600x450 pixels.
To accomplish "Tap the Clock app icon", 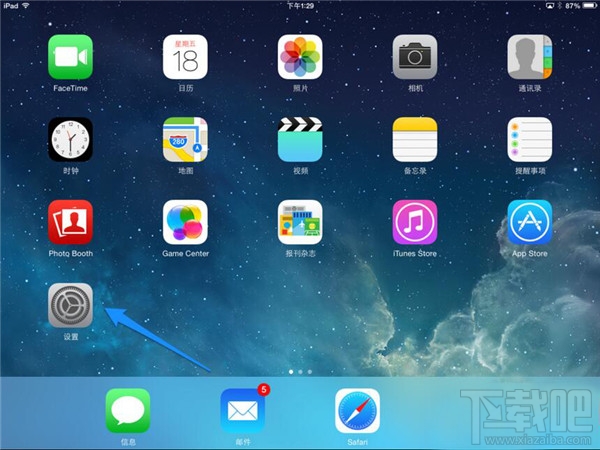I will click(x=70, y=140).
